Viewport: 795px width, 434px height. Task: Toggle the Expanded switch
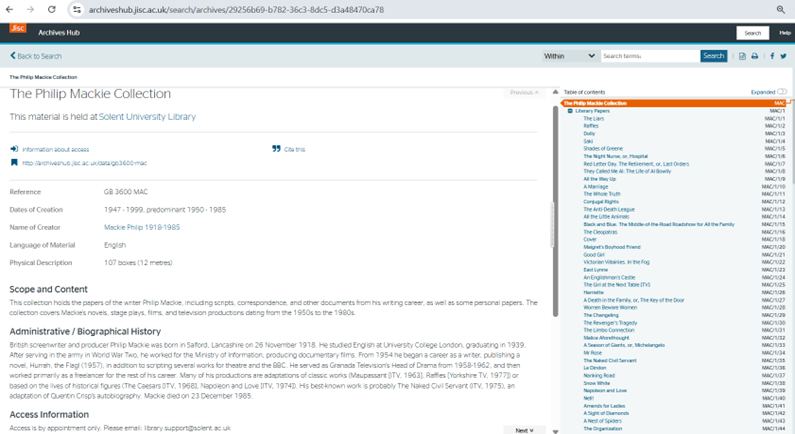pos(782,92)
